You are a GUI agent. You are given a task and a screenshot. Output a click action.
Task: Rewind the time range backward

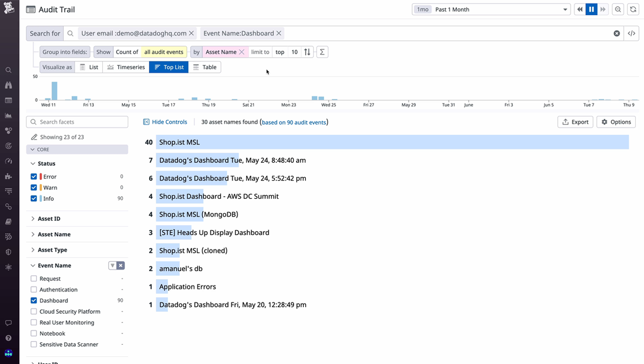(x=580, y=9)
